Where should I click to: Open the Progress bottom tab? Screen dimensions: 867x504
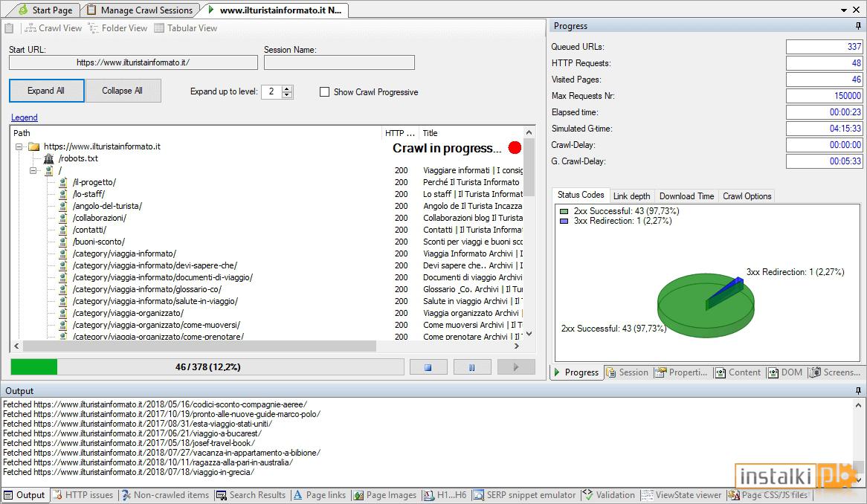tap(576, 372)
